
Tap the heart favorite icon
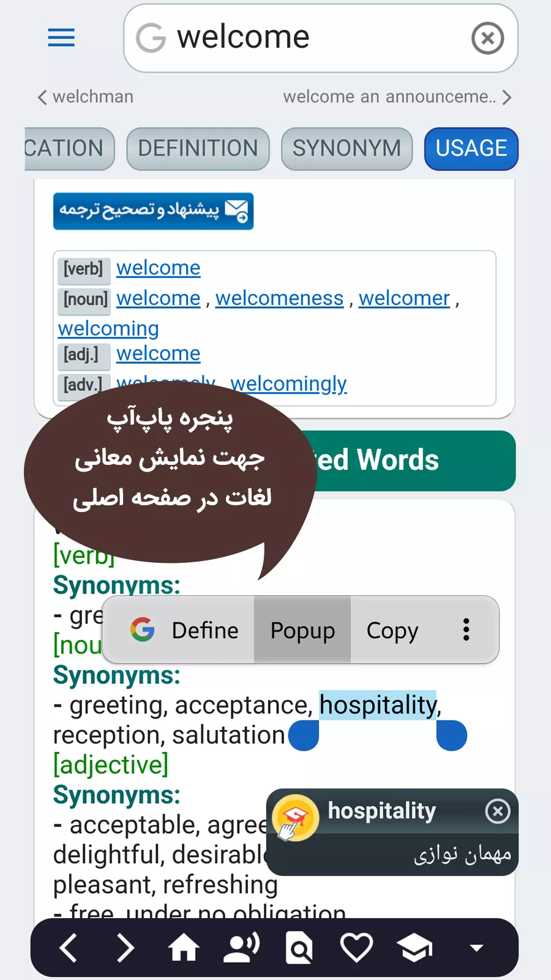[356, 948]
